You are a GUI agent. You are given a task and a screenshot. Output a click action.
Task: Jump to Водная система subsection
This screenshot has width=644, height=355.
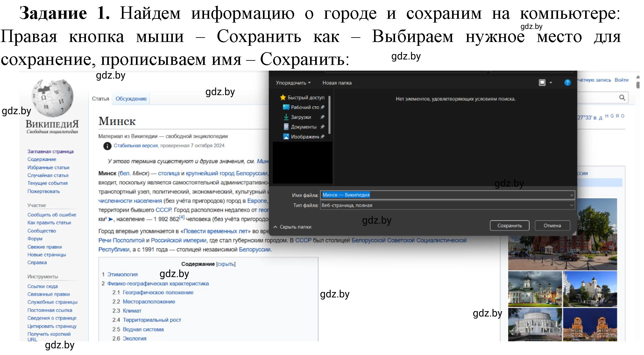(143, 330)
